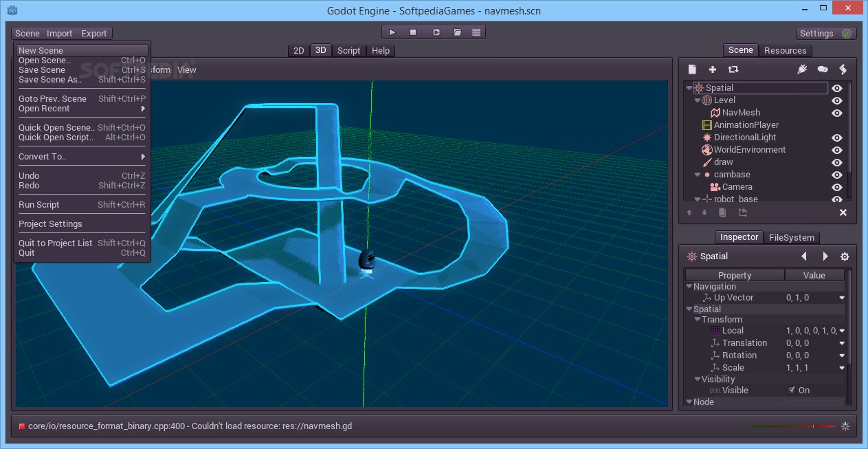
Task: Click the Settings button
Action: (x=816, y=33)
